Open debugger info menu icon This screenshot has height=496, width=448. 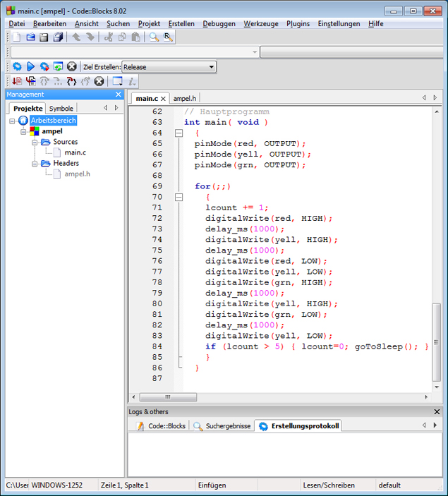coord(132,82)
